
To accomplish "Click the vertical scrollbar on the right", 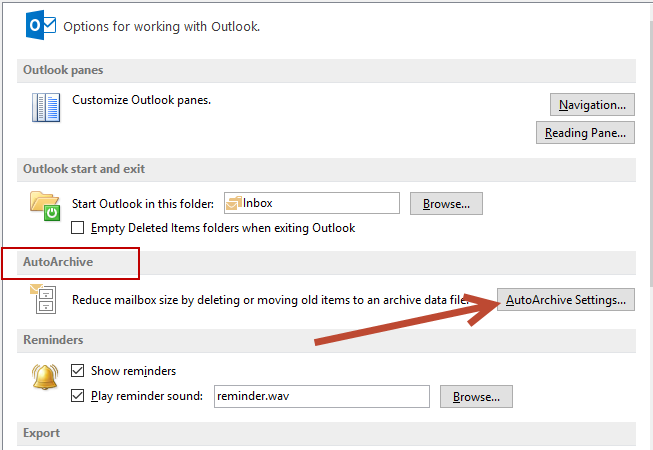I will point(651,154).
